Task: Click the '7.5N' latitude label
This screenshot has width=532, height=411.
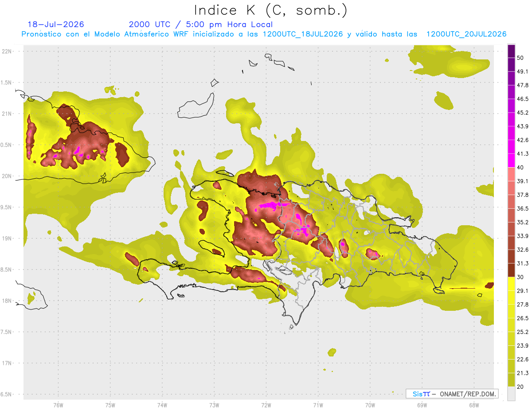Action: pyautogui.click(x=7, y=332)
